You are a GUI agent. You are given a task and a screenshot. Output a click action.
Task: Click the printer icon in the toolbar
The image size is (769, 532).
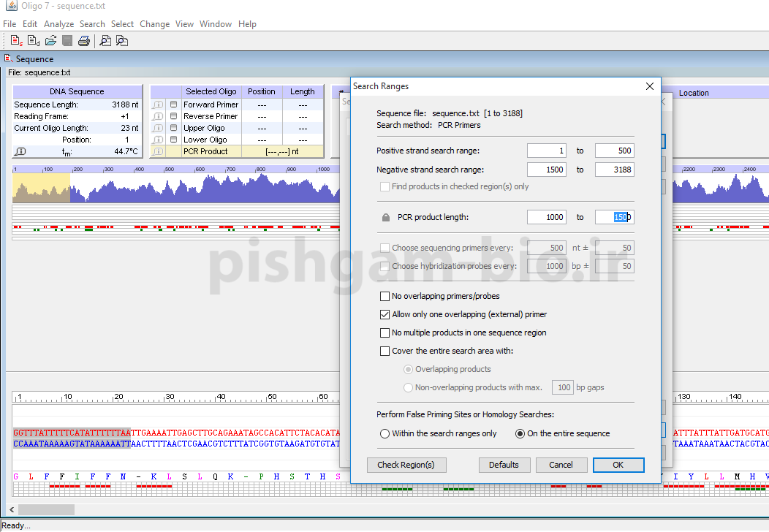pos(84,41)
